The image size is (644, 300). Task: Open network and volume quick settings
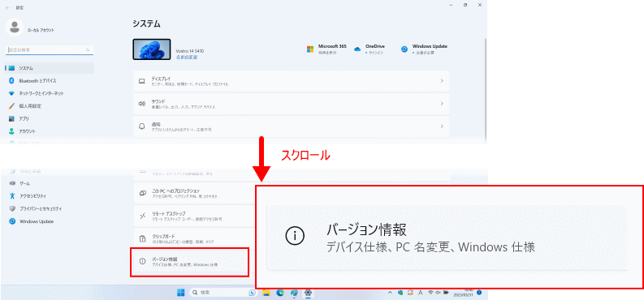pyautogui.click(x=438, y=293)
